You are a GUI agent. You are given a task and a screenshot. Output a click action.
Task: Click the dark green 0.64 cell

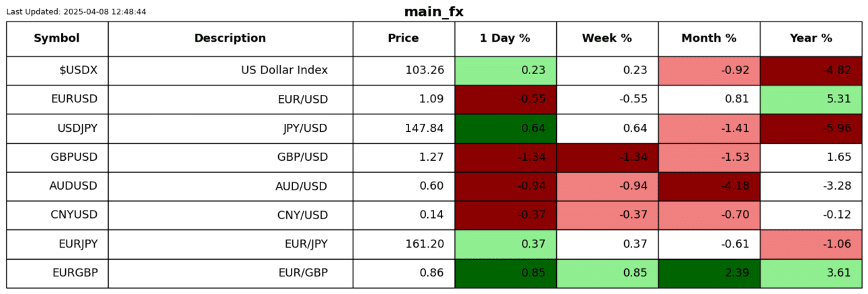pos(505,128)
